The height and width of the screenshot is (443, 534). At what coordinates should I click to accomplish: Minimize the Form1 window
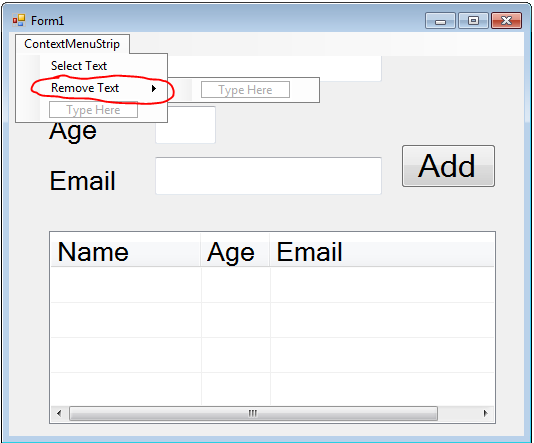point(440,21)
